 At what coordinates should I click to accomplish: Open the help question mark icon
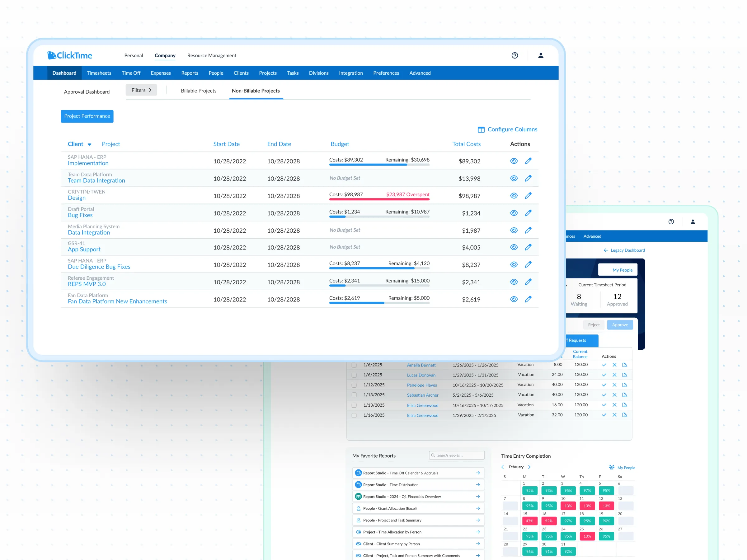tap(514, 55)
